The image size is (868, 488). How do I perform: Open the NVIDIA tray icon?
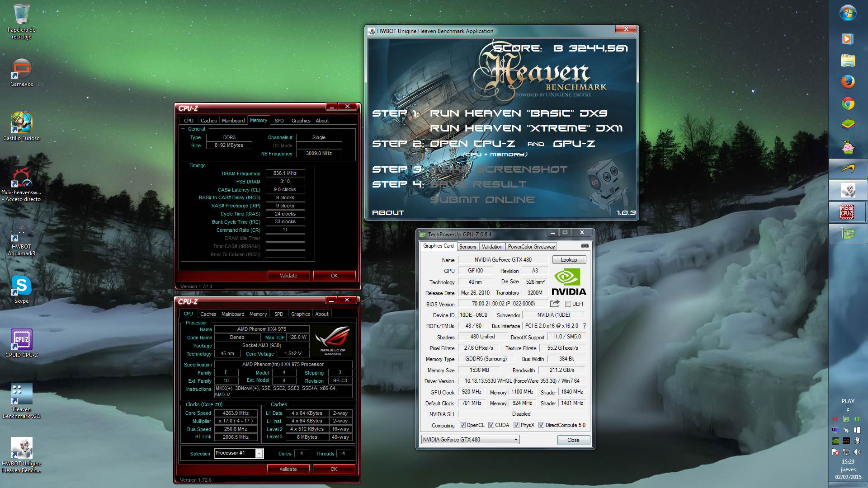point(835,441)
